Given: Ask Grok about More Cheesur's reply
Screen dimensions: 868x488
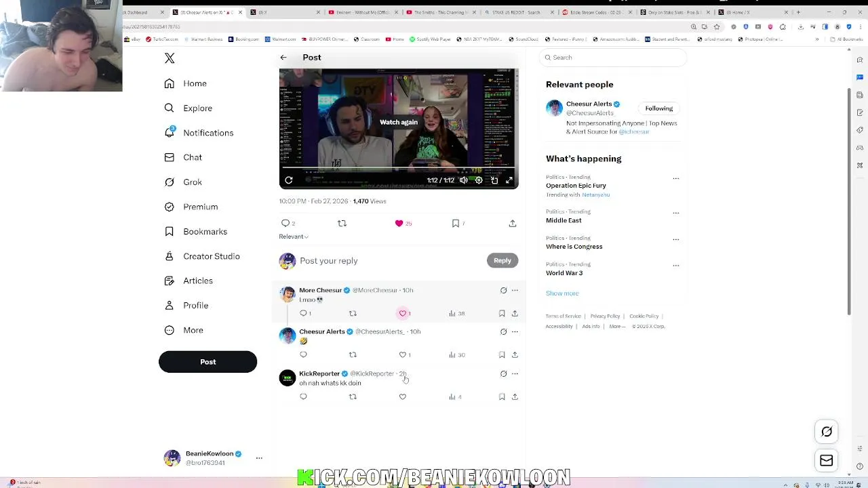Looking at the screenshot, I should pos(503,290).
